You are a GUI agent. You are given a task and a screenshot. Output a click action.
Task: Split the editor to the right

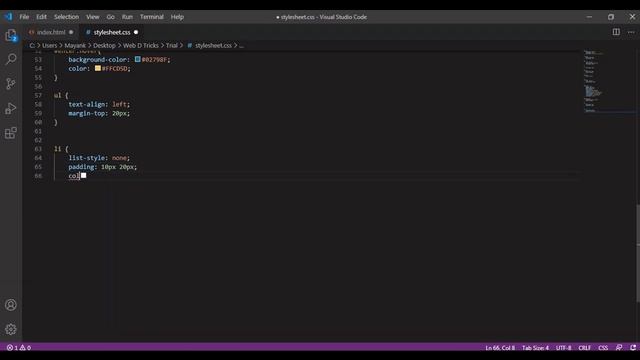(x=616, y=32)
